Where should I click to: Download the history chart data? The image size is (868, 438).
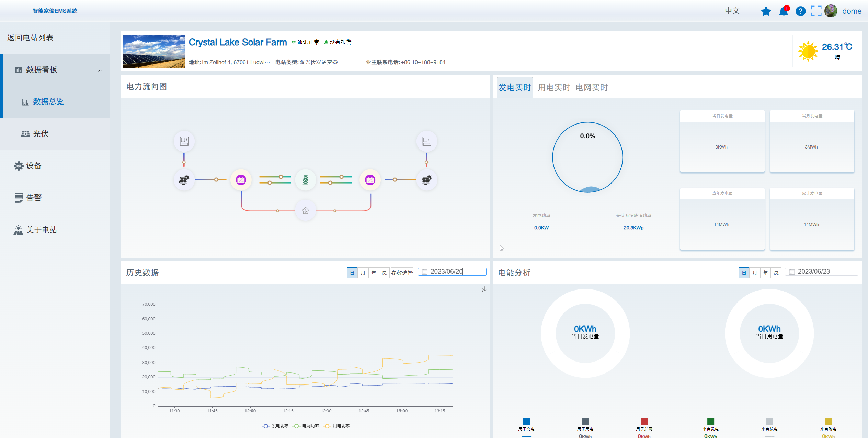click(x=484, y=289)
